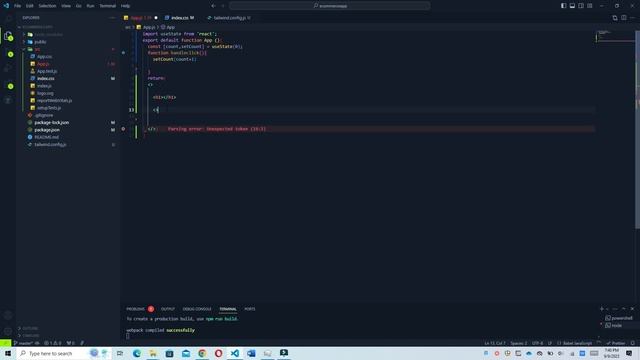Open Explorer more actions ellipsis
This screenshot has width=640, height=360.
tap(112, 18)
